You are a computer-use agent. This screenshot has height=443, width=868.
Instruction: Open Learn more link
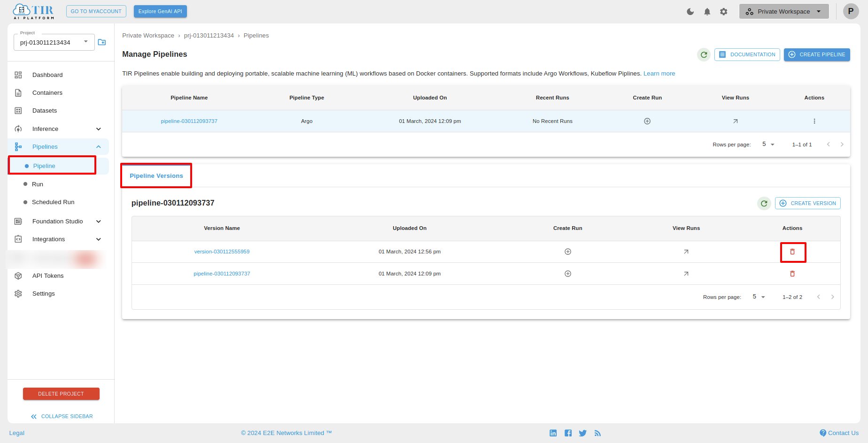[659, 74]
